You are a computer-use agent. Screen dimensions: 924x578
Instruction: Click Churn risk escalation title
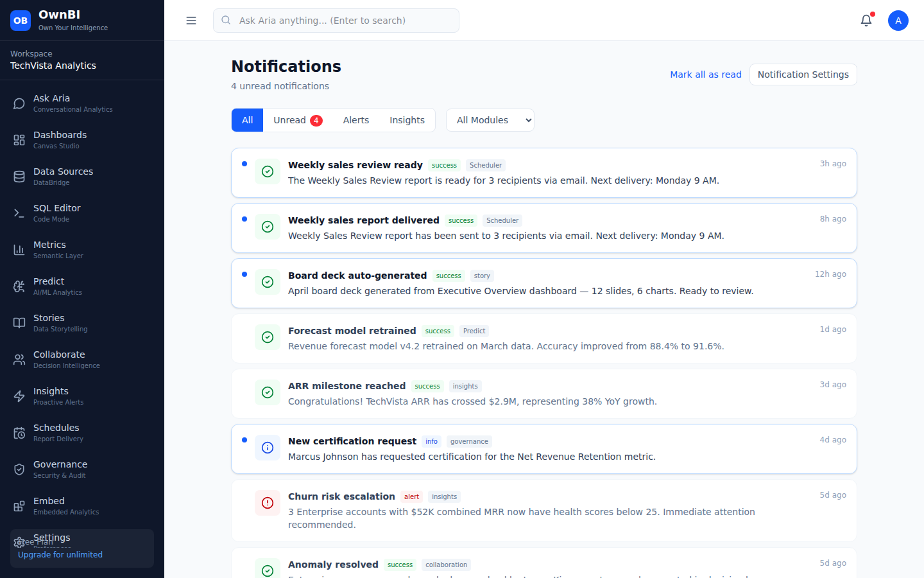(x=341, y=496)
